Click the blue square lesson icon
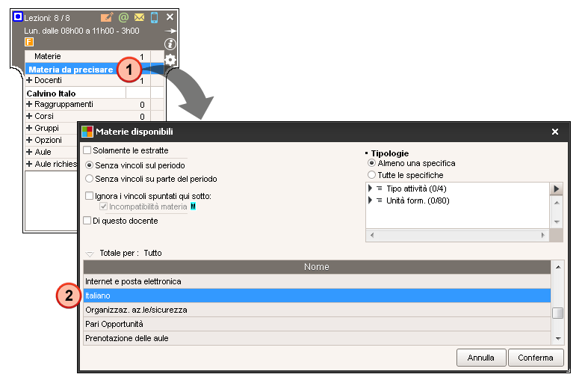The image size is (588, 389). click(18, 17)
